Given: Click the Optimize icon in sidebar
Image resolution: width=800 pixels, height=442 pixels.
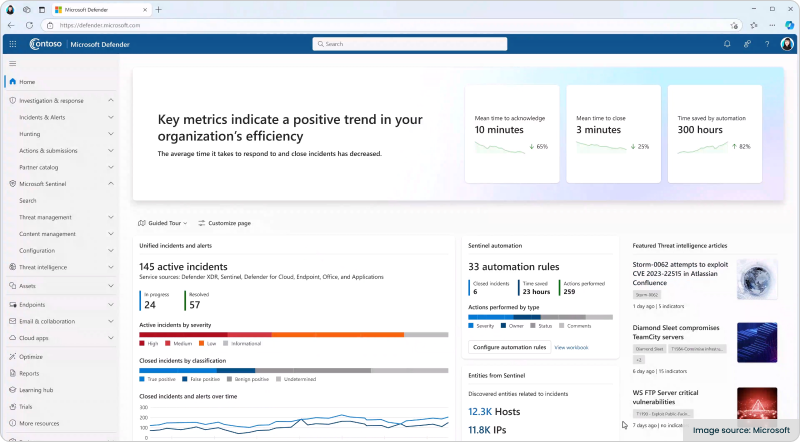Looking at the screenshot, I should pyautogui.click(x=13, y=357).
